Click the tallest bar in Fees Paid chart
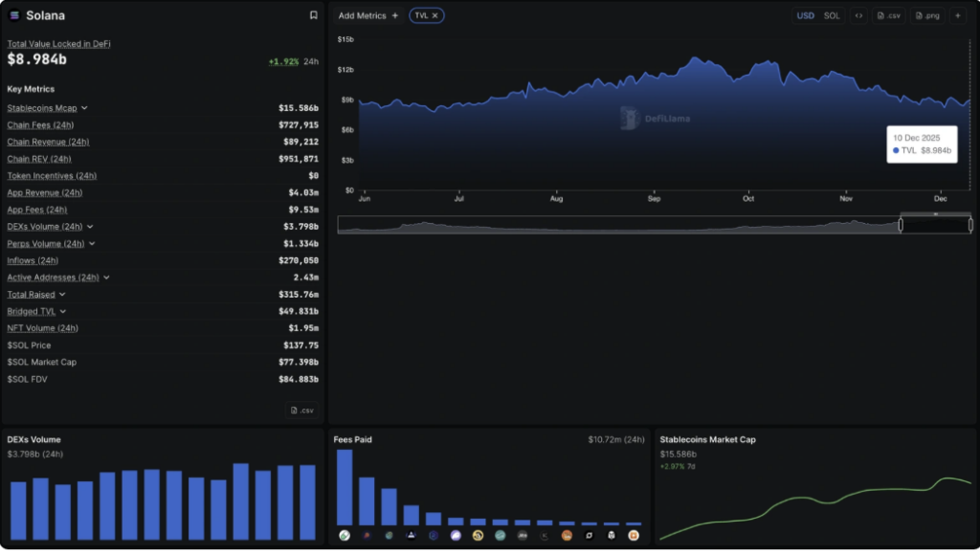The width and height of the screenshot is (980, 556). coord(345,486)
